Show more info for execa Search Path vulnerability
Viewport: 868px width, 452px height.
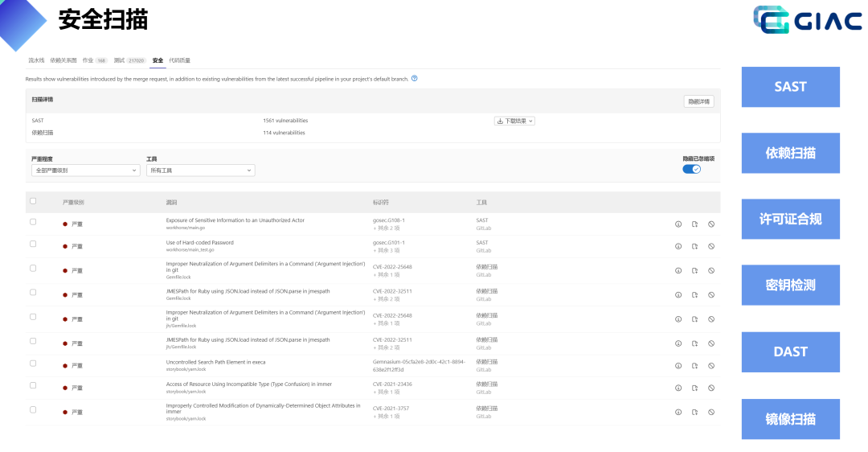(x=678, y=366)
